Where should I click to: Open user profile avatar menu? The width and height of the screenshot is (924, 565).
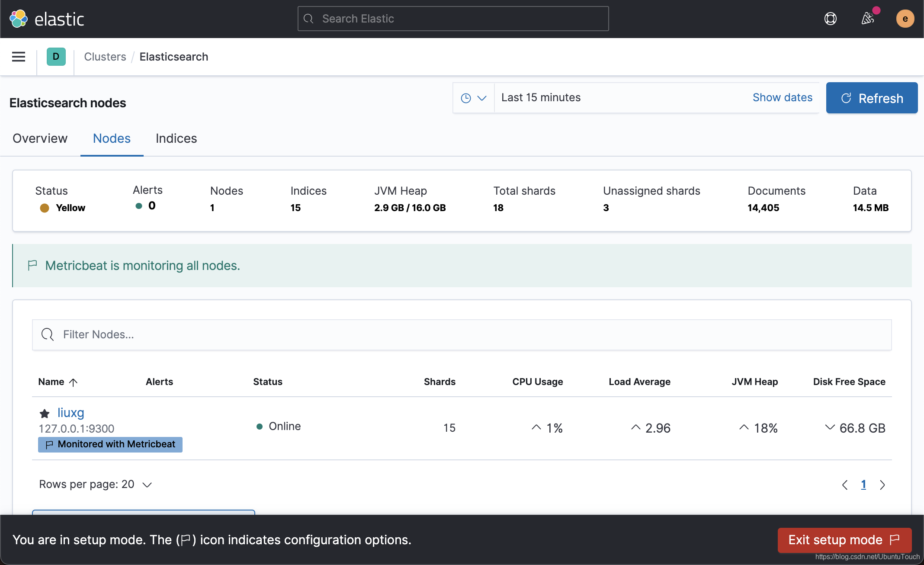coord(905,19)
